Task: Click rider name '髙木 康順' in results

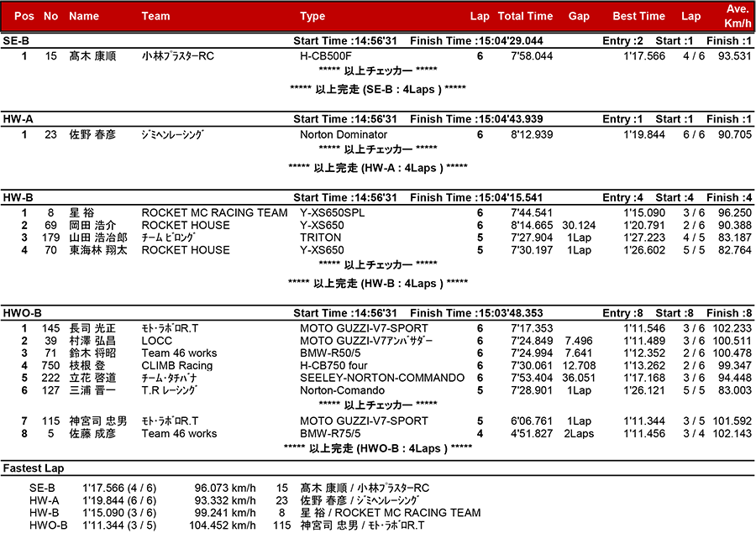Action: (92, 56)
